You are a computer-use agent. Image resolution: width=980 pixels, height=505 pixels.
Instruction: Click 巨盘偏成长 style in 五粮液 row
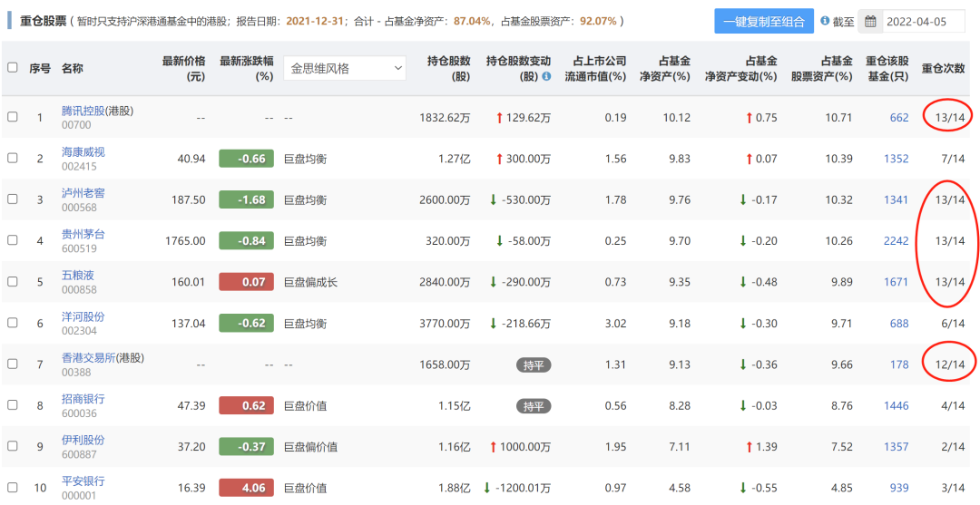coord(310,282)
